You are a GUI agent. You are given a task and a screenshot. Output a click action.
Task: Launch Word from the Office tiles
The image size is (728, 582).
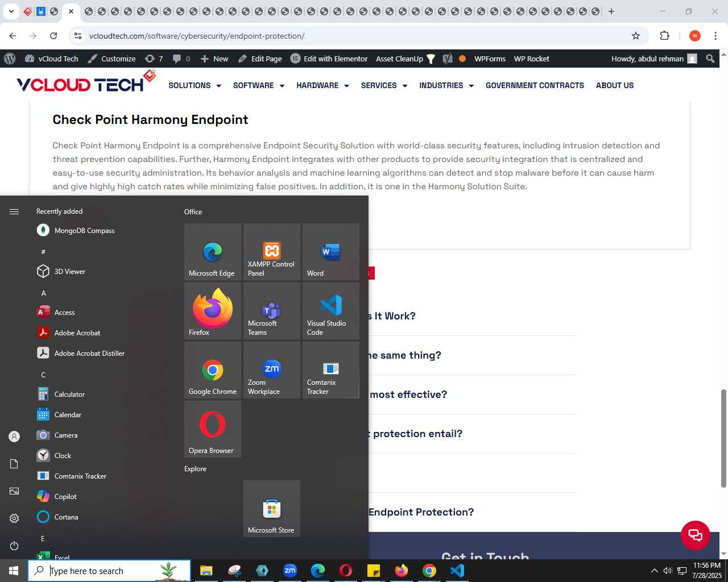331,251
